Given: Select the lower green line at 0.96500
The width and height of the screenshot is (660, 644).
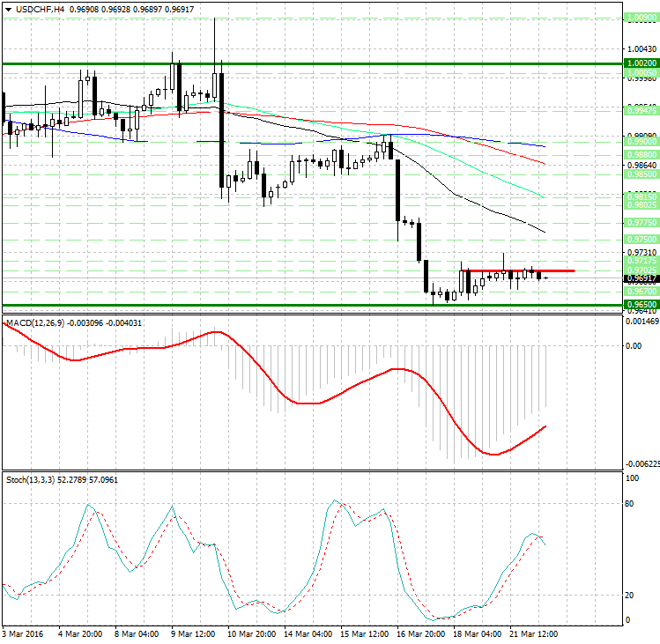Looking at the screenshot, I should pyautogui.click(x=312, y=305).
